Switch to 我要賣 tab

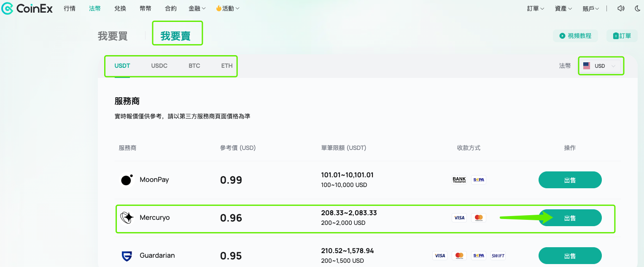175,36
